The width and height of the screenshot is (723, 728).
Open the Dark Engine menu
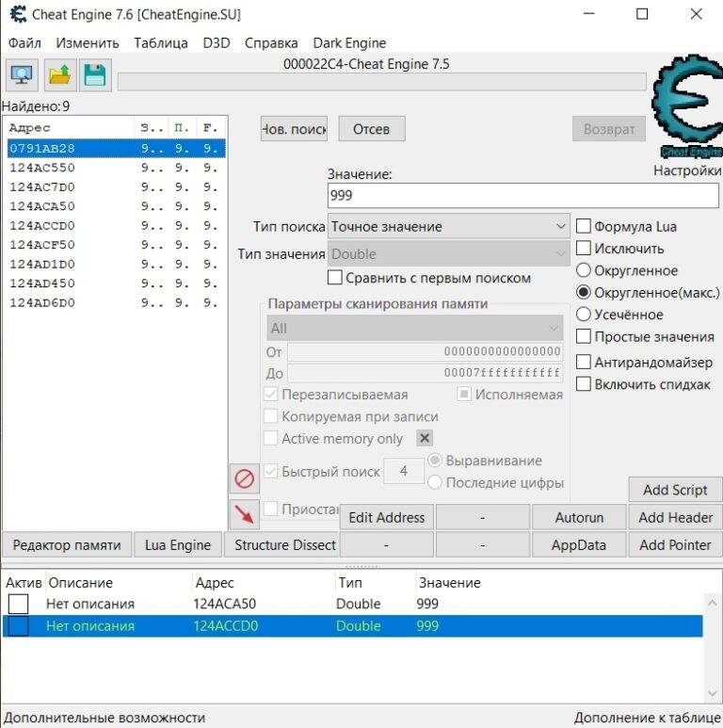[x=349, y=42]
